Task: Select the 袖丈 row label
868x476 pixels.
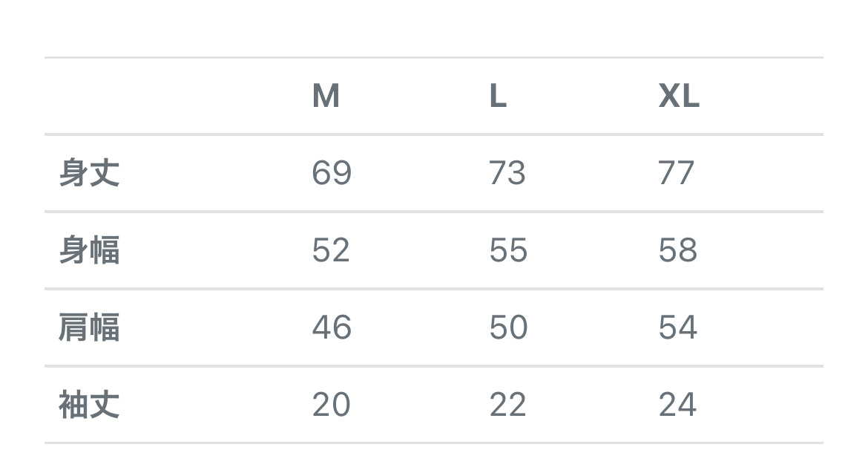Action: click(89, 405)
